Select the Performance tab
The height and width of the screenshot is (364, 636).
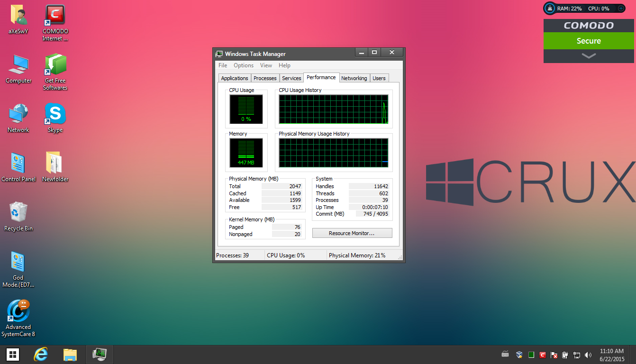(x=321, y=77)
